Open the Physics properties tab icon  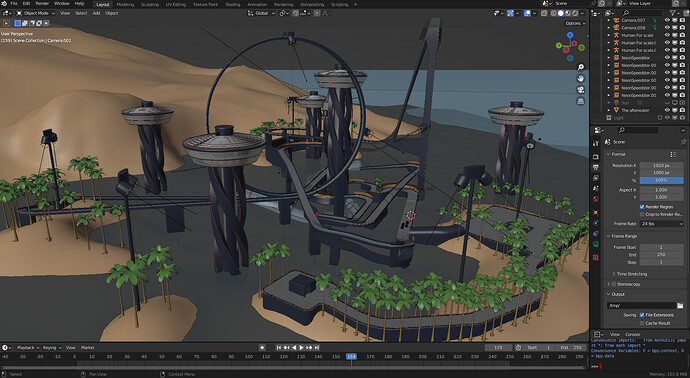tap(595, 223)
